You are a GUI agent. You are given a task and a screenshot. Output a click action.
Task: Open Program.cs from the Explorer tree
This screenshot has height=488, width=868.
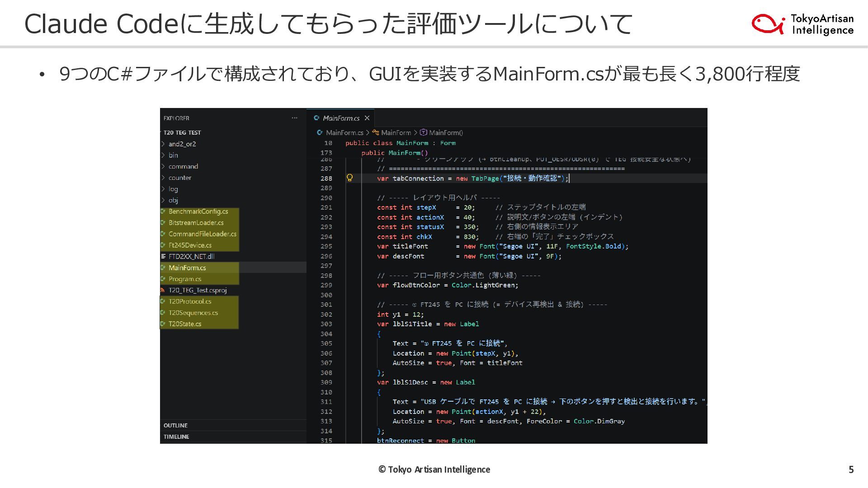coord(185,279)
